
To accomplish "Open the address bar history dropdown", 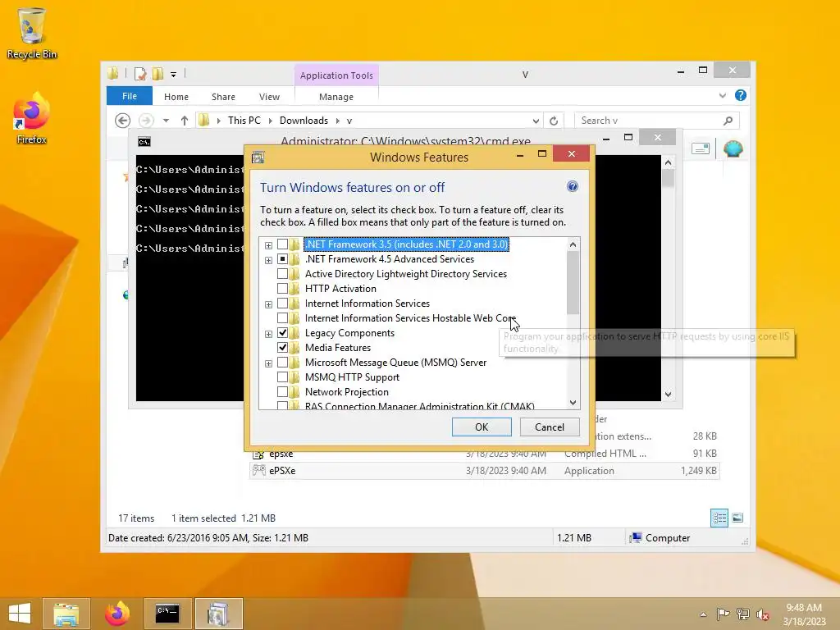I will pyautogui.click(x=535, y=121).
